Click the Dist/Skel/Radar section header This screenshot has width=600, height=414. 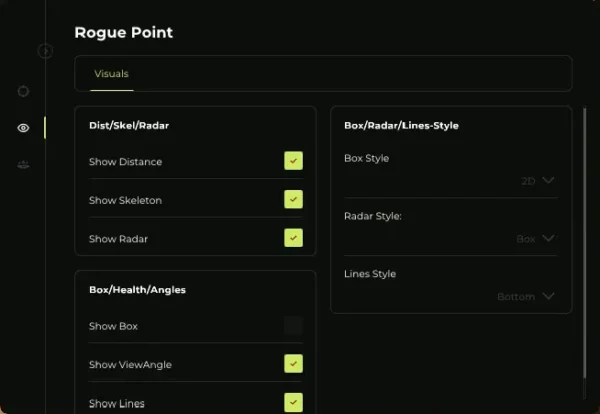point(129,126)
